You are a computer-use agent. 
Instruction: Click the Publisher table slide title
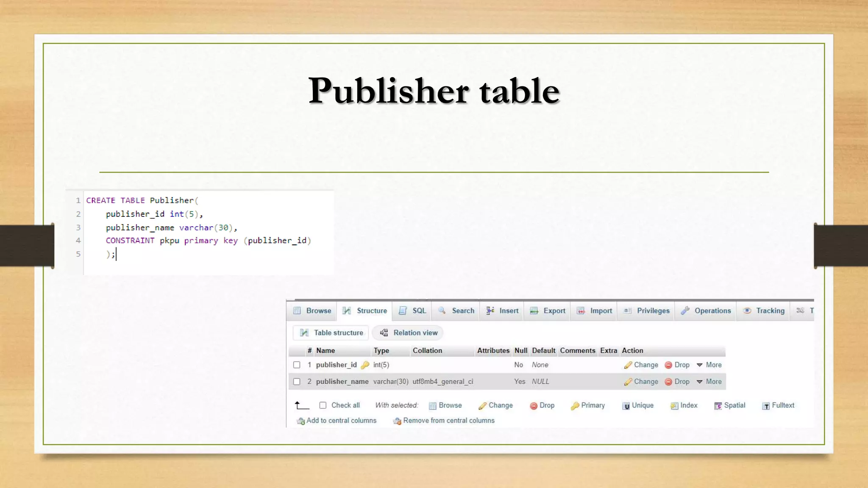tap(434, 91)
